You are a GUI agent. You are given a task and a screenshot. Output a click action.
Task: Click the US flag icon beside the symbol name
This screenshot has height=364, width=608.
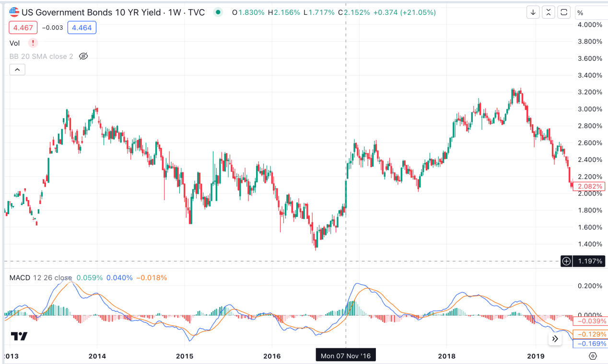[x=14, y=12]
